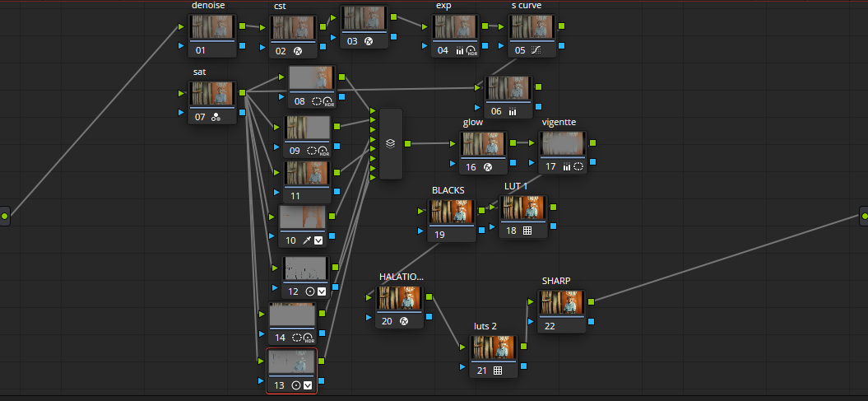The height and width of the screenshot is (401, 868).
Task: Click the 'exp' node label
Action: pos(443,6)
